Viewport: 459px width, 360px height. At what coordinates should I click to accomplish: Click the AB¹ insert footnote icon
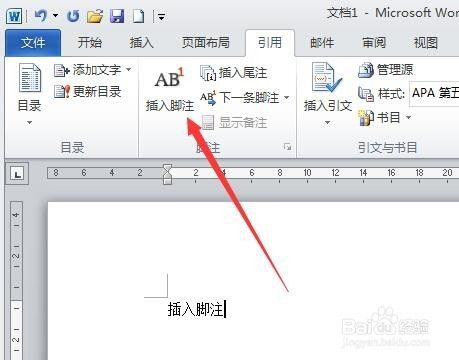pos(169,78)
